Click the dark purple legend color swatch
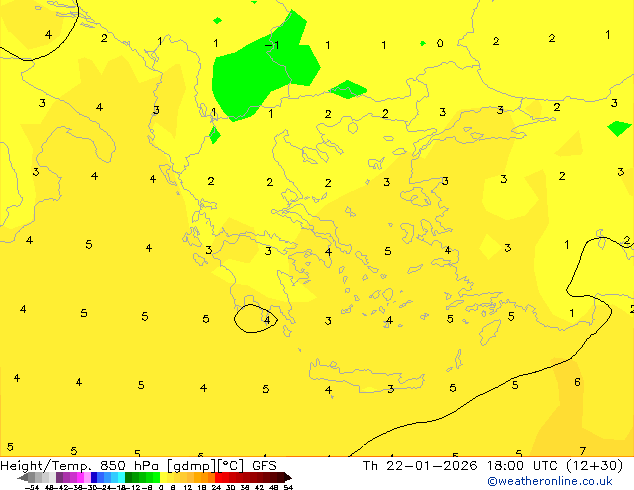634x490 pixels. (x=59, y=477)
